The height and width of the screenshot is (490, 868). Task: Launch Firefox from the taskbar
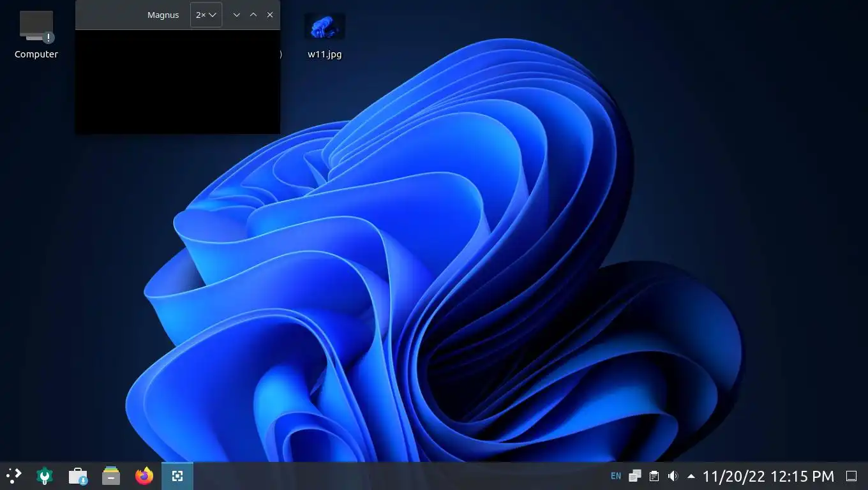pos(144,476)
